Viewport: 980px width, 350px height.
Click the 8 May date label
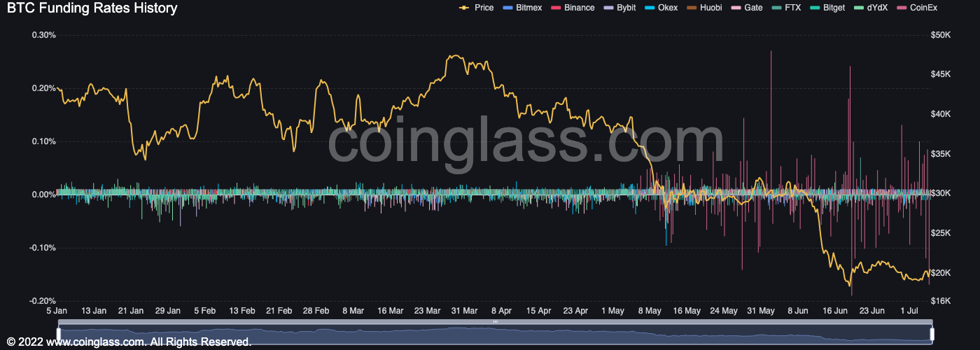pyautogui.click(x=650, y=311)
